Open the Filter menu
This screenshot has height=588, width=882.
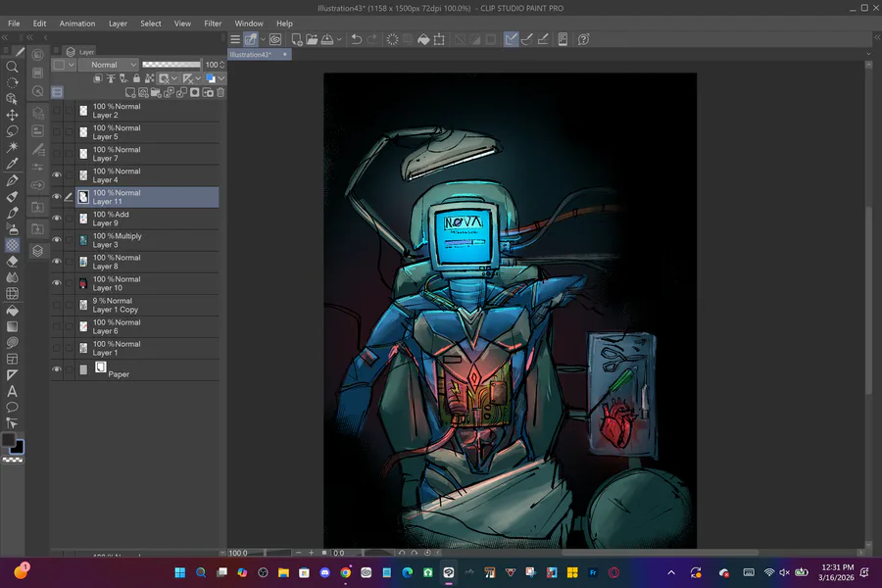(x=213, y=24)
